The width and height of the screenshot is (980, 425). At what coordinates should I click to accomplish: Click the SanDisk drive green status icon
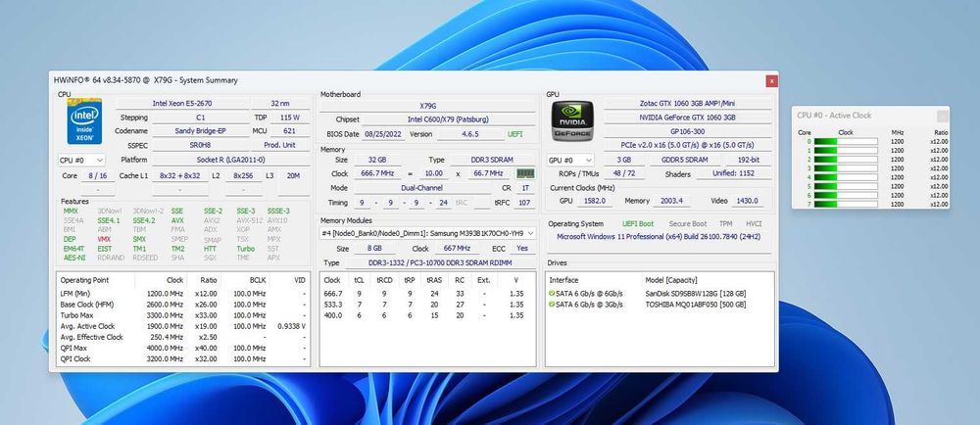pos(552,294)
